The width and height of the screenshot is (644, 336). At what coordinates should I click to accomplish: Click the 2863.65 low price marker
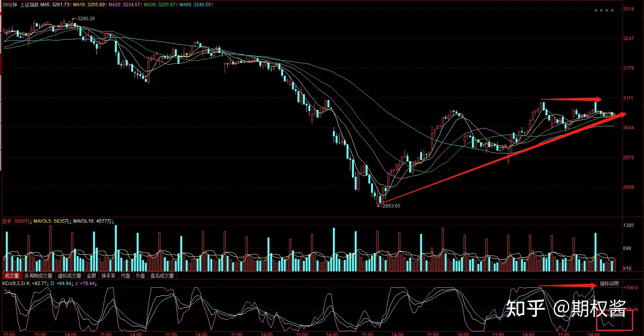click(x=391, y=206)
